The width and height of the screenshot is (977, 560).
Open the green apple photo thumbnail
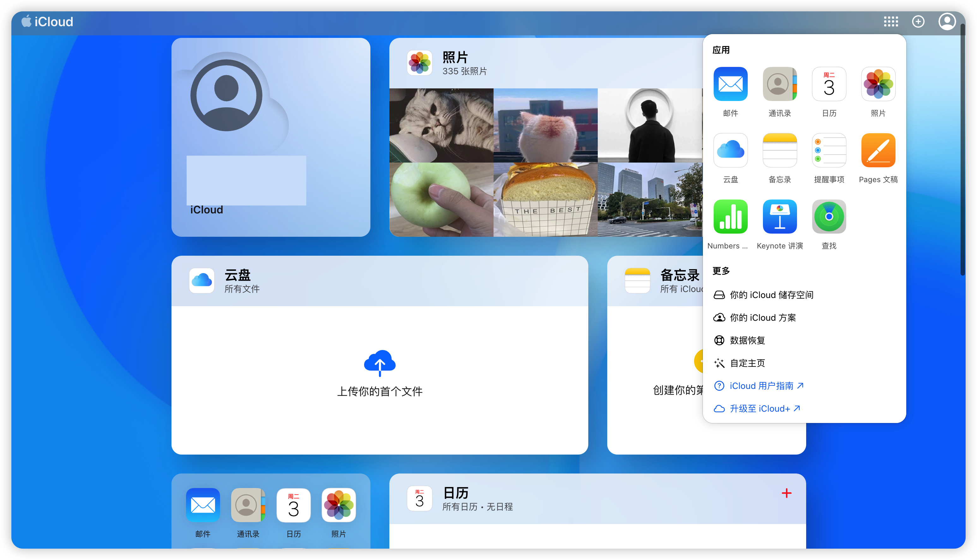441,199
